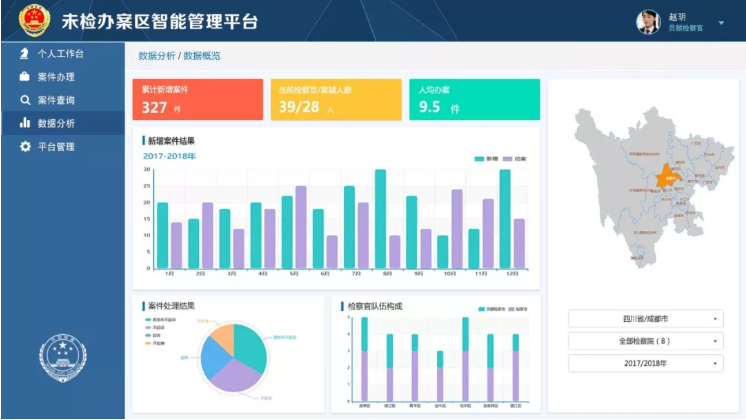Click the user avatar photo of 赵明
This screenshot has height=420, width=746.
point(649,22)
